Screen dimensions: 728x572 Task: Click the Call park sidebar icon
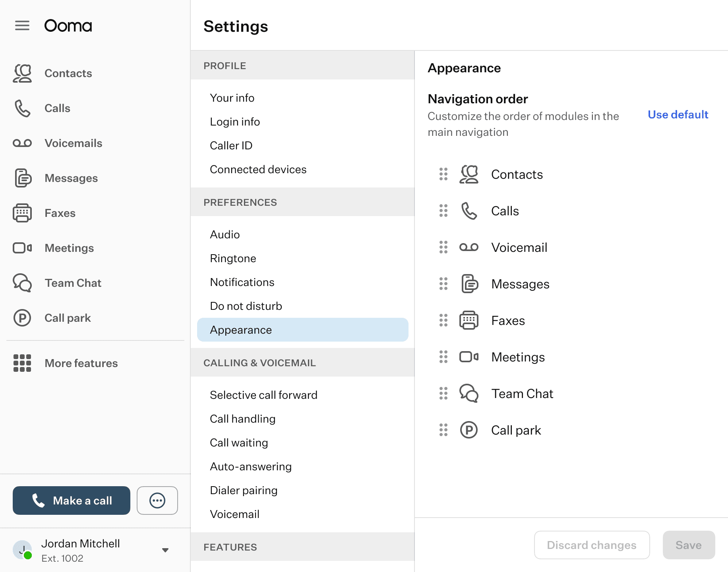click(x=22, y=318)
